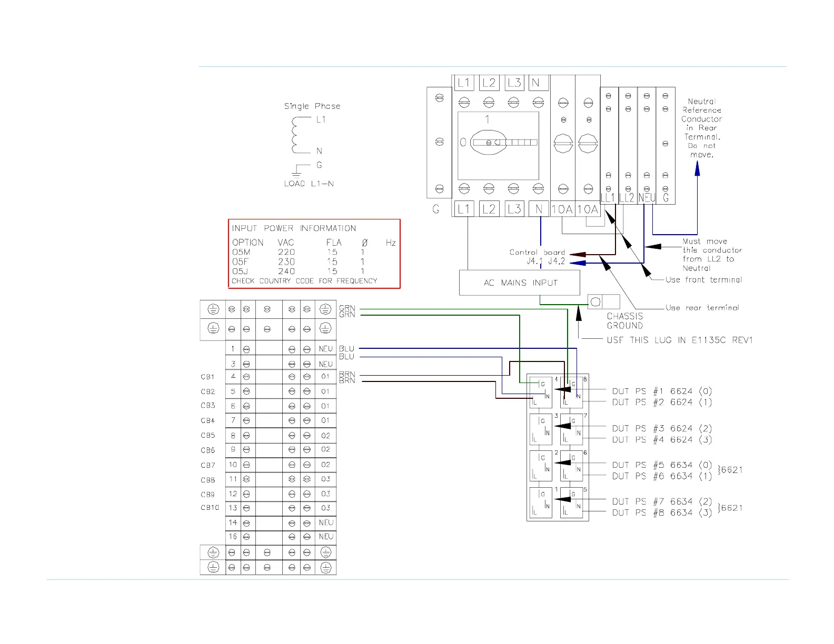Image resolution: width=834 pixels, height=644 pixels.
Task: Click the "Use rear terminal" note
Action: click(702, 308)
